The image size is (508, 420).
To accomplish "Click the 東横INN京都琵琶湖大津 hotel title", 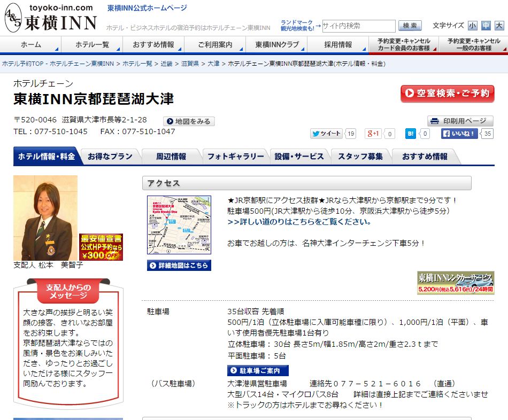I will pyautogui.click(x=94, y=99).
